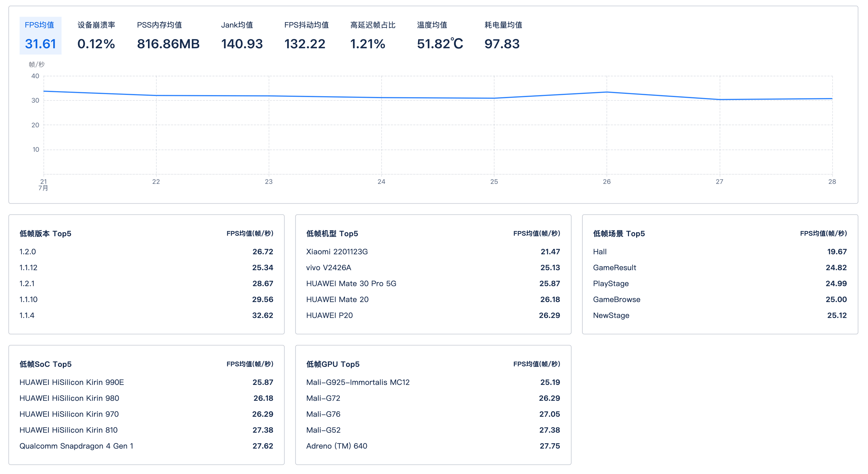
Task: Select Xiaomi 2201123G device row
Action: [x=337, y=252]
